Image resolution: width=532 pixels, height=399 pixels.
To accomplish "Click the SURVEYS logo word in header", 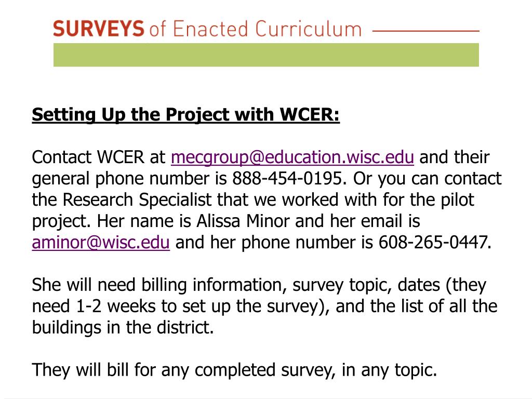I will coord(98,29).
